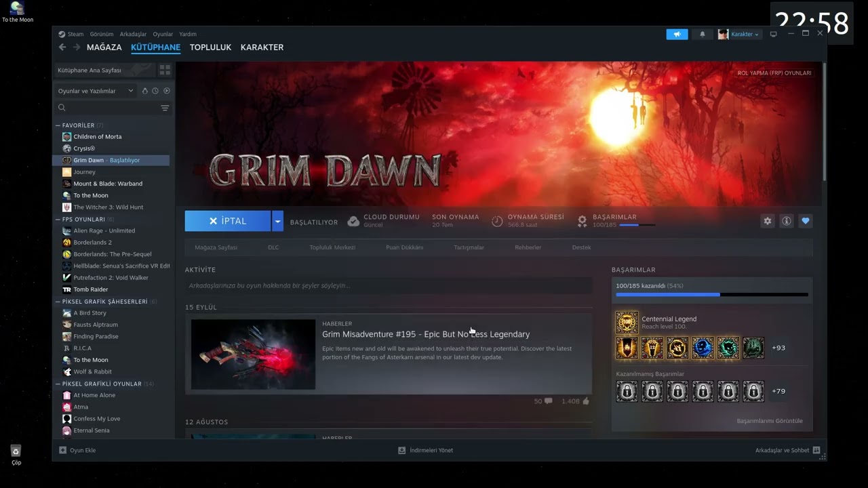The image size is (868, 488).
Task: Open the Tartışmalar link
Action: point(469,247)
